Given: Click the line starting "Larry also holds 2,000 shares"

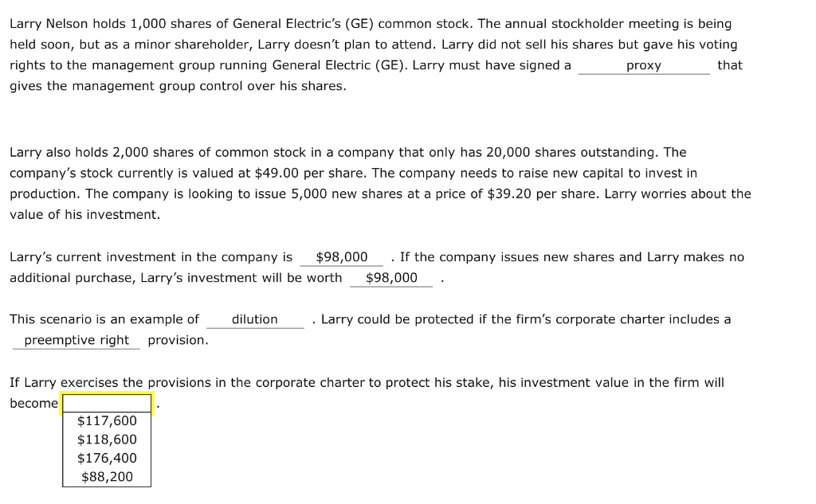Looking at the screenshot, I should point(347,152).
